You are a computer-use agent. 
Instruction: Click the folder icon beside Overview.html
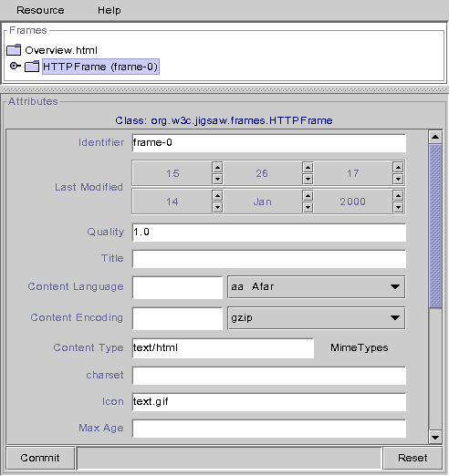tap(14, 50)
